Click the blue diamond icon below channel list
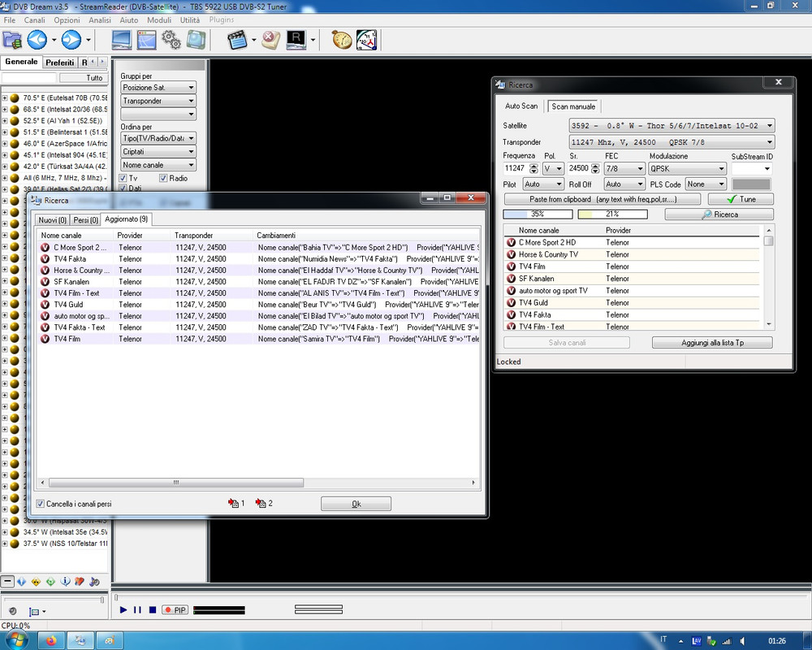 click(21, 582)
